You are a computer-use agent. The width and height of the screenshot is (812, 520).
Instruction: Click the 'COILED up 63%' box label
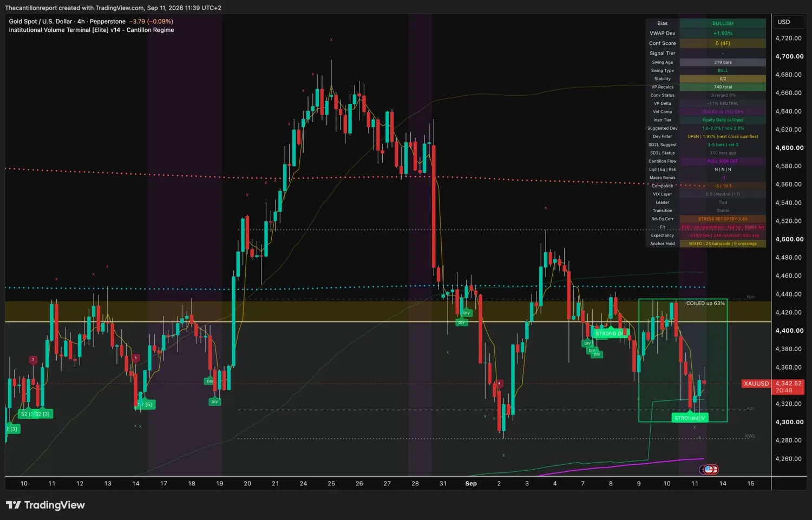pyautogui.click(x=705, y=304)
